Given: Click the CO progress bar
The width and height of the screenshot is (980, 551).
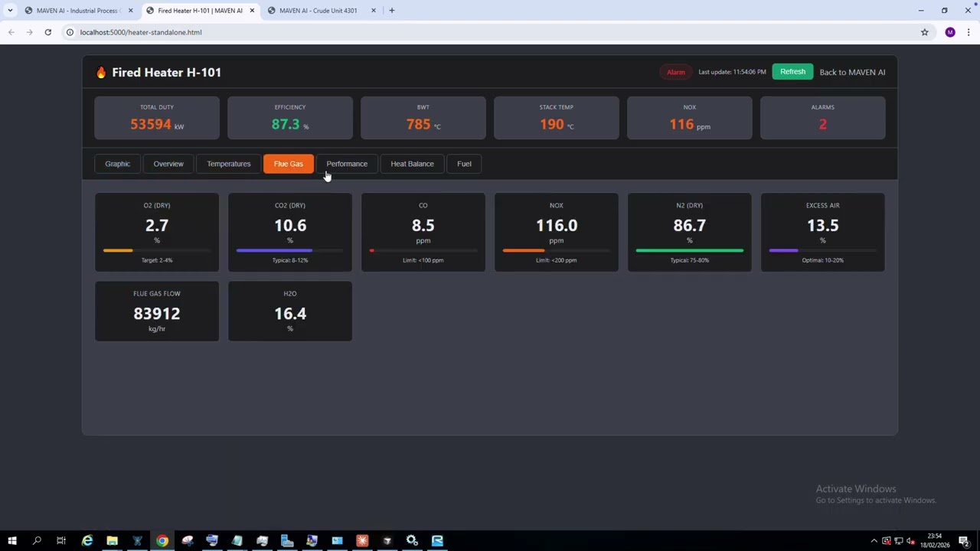Looking at the screenshot, I should pyautogui.click(x=423, y=250).
